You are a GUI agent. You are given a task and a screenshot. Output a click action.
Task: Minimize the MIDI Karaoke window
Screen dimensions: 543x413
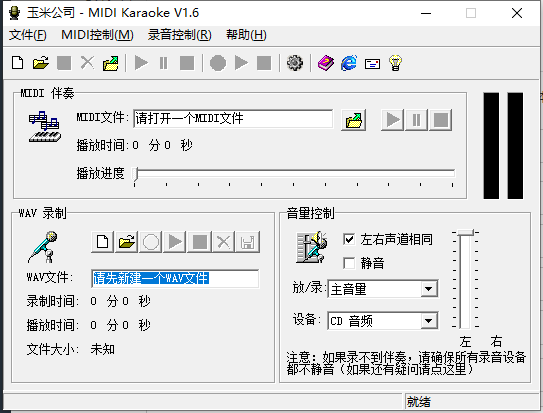tap(426, 14)
